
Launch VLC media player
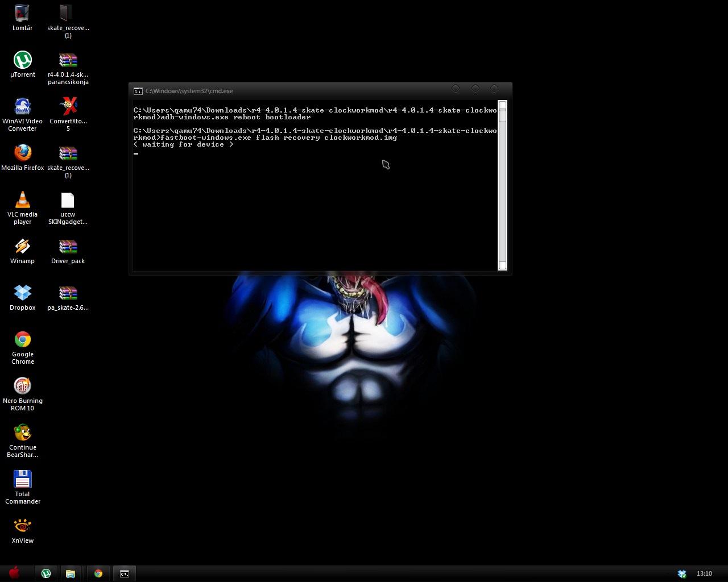click(x=23, y=207)
